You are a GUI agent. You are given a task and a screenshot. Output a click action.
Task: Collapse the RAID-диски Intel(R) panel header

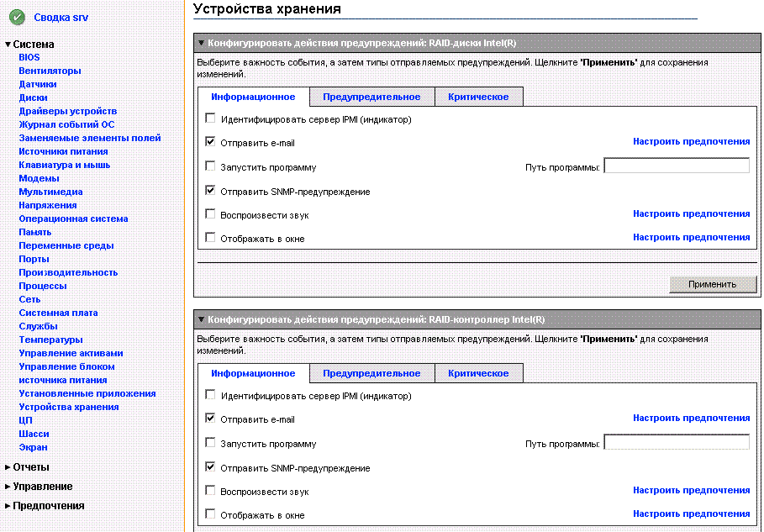[202, 43]
